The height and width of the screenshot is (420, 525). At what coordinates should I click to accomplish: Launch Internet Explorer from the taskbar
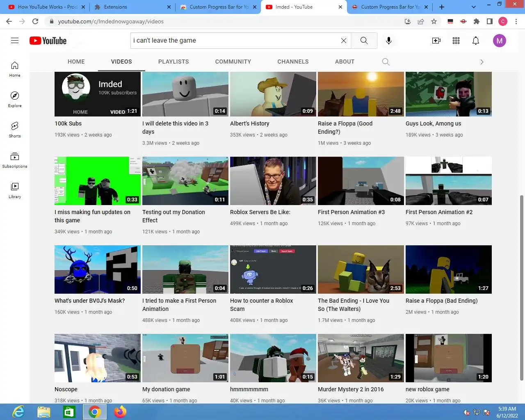coord(18,412)
